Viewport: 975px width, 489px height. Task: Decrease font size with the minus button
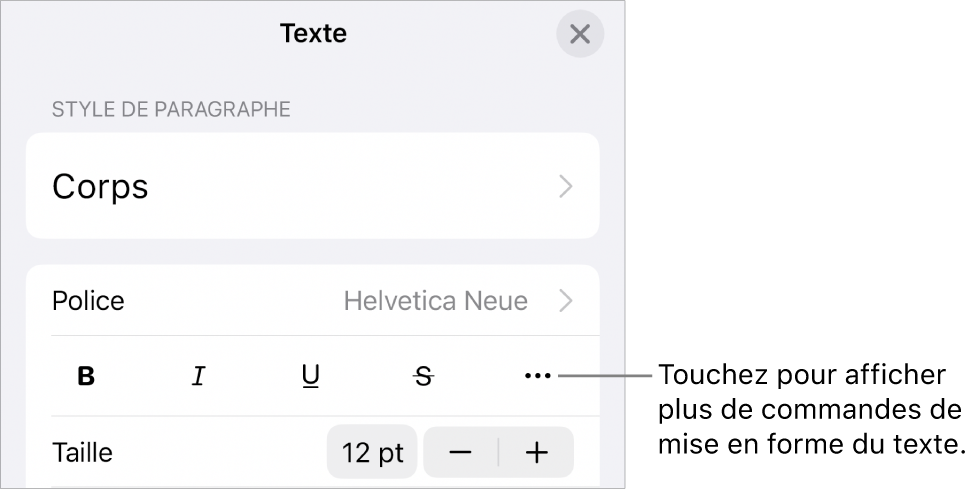tap(461, 452)
